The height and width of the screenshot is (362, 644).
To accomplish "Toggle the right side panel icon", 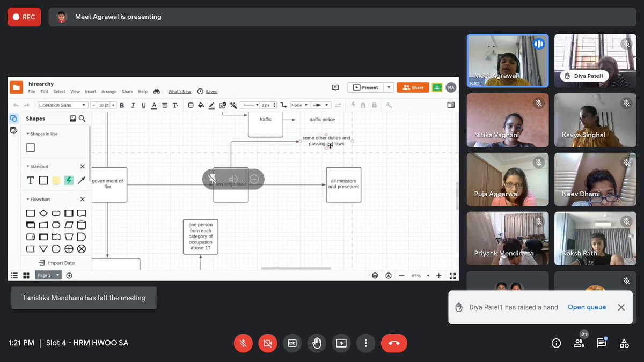I will [x=451, y=105].
